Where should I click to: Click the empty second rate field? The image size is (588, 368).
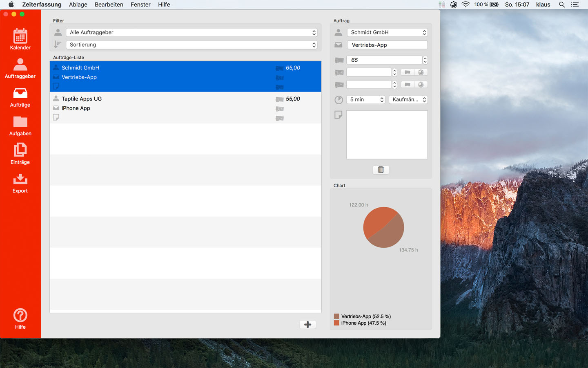point(369,72)
